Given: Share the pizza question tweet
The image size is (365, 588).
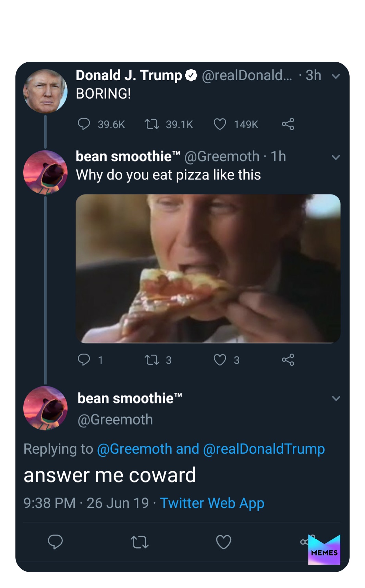Looking at the screenshot, I should [x=288, y=360].
